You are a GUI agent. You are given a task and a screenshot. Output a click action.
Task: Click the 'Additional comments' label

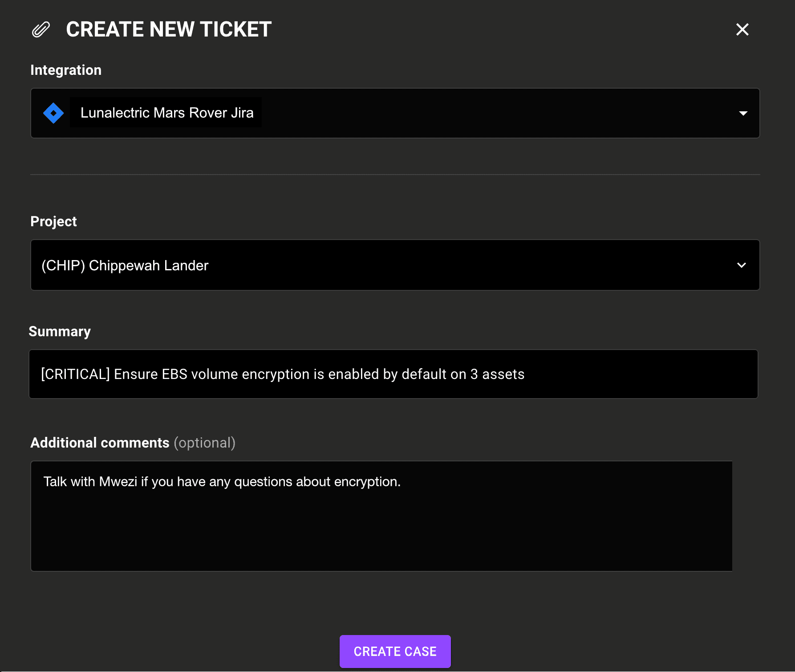click(x=100, y=443)
